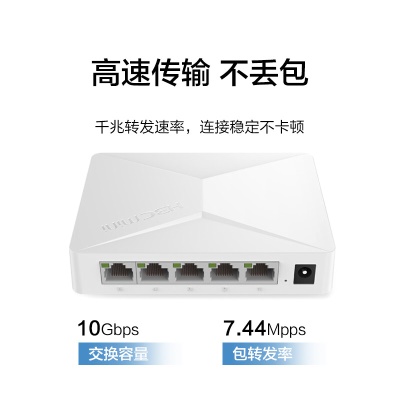Click the headline 高速传输 不丢包

tap(200, 73)
